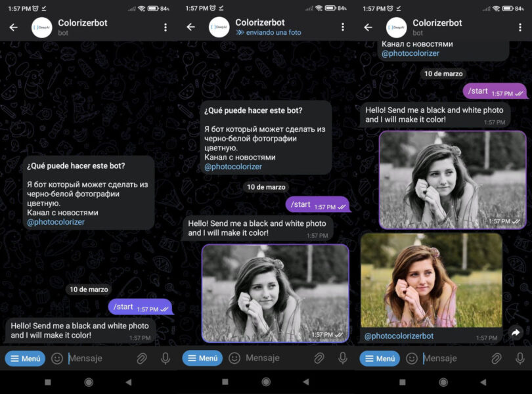
Task: Open emoji picker in the left screen
Action: tap(57, 359)
